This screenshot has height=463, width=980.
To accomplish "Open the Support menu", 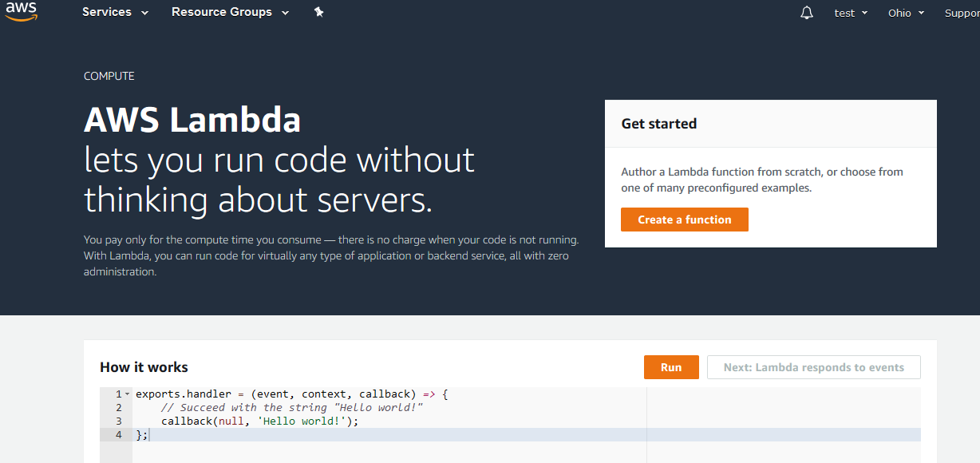I will (x=962, y=14).
